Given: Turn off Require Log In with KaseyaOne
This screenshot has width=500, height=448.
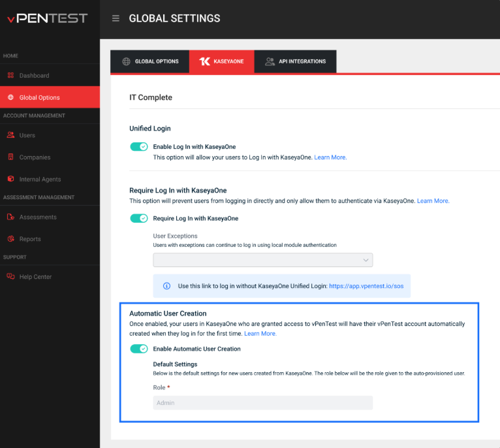Looking at the screenshot, I should 139,218.
